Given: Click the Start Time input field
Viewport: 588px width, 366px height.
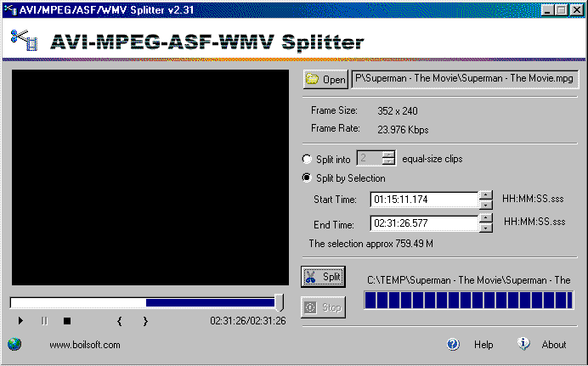Looking at the screenshot, I should point(424,200).
